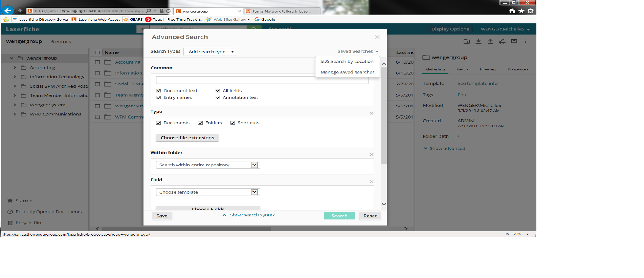This screenshot has width=644, height=278.
Task: Remove the Within folder search section
Action: pyautogui.click(x=371, y=154)
